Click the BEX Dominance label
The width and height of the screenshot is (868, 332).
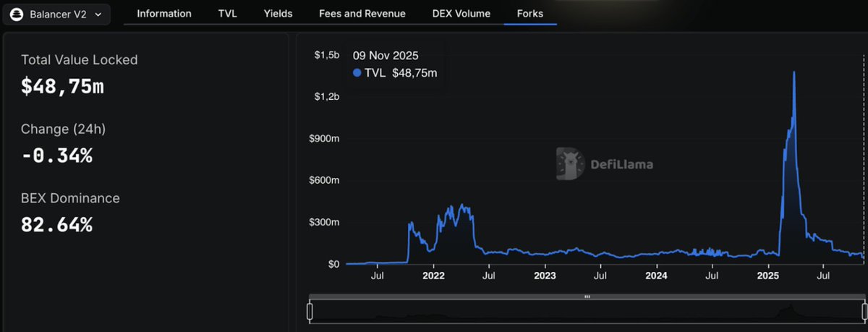click(x=70, y=198)
